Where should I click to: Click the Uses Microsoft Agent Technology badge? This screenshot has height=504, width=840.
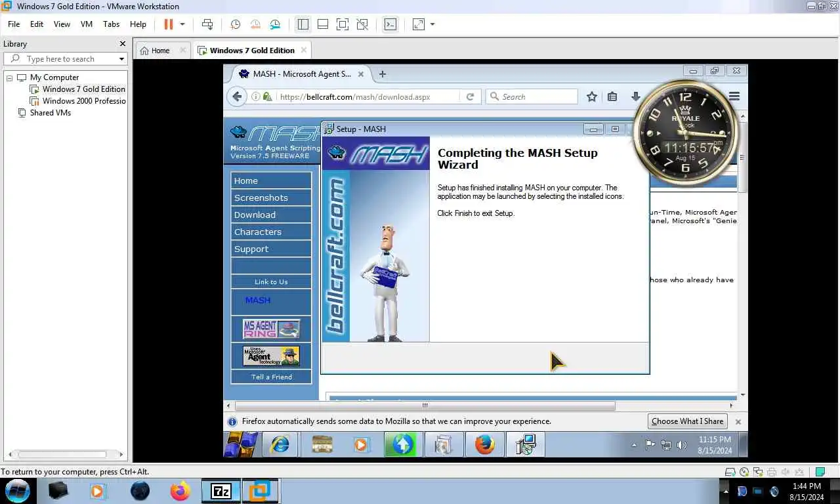click(x=271, y=356)
